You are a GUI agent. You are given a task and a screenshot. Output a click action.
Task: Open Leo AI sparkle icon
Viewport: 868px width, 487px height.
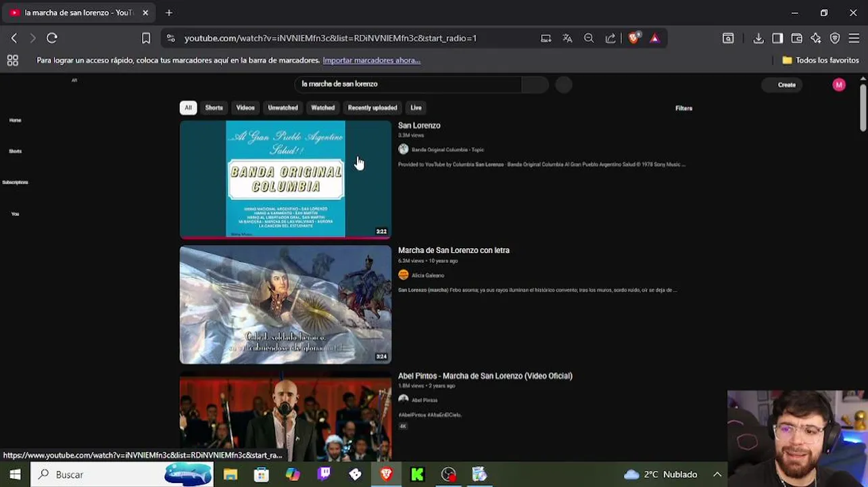point(816,39)
